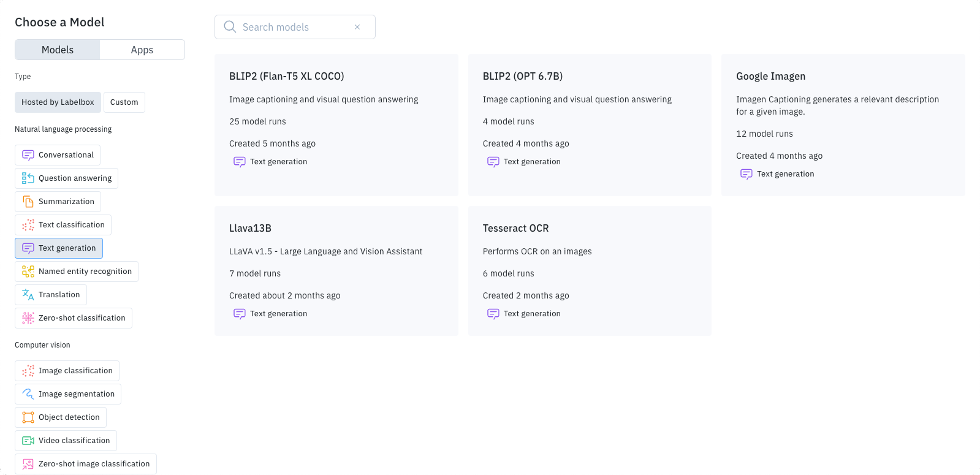Viewport: 980px width, 475px height.
Task: Filter by Image classification label
Action: (x=76, y=371)
